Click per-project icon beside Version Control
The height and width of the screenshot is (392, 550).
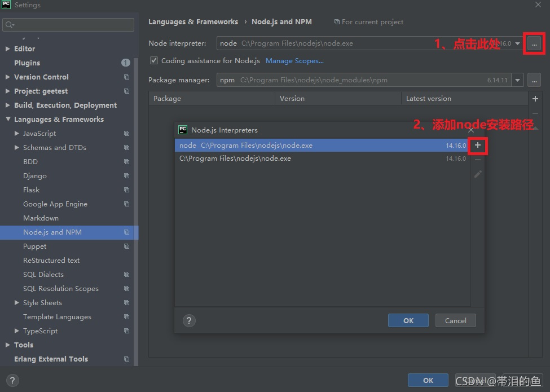click(x=126, y=77)
